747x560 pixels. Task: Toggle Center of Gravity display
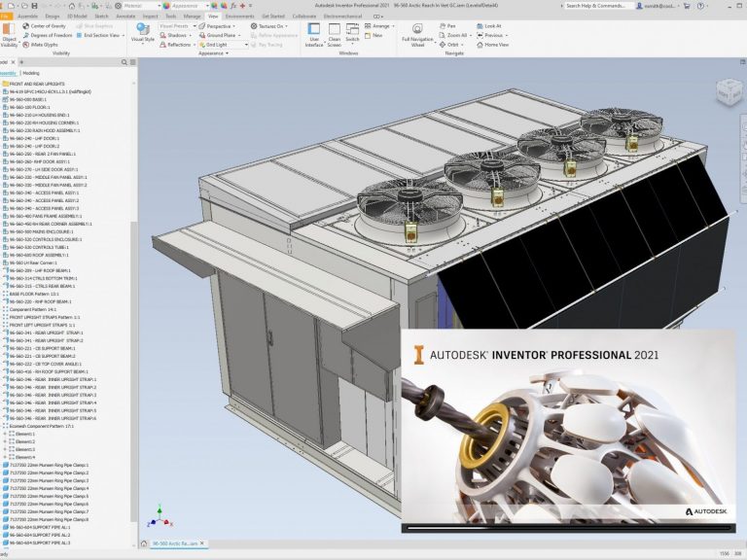[x=44, y=26]
